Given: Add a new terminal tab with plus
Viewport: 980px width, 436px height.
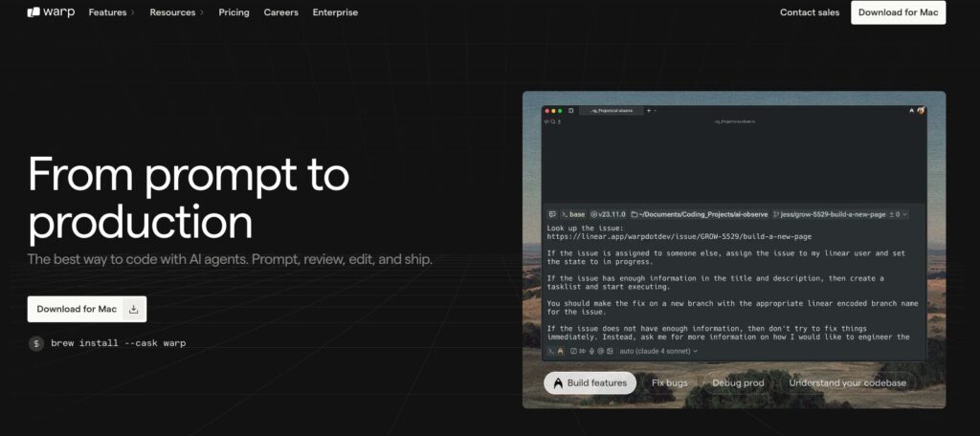Looking at the screenshot, I should [x=649, y=111].
